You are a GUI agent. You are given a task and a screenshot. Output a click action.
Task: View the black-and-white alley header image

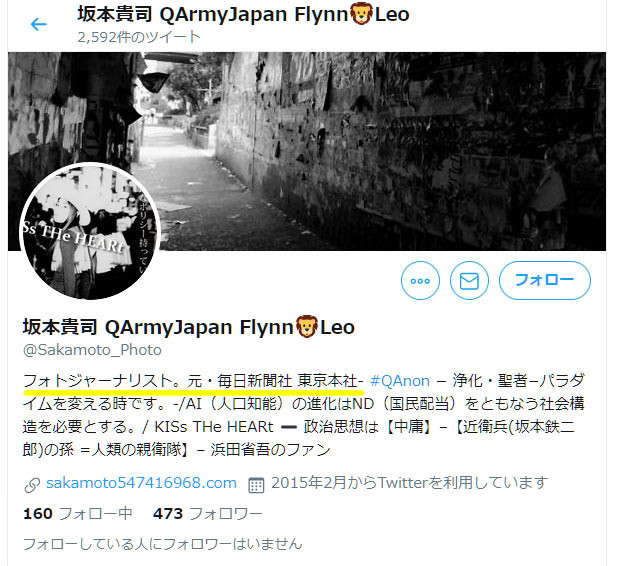tap(307, 151)
